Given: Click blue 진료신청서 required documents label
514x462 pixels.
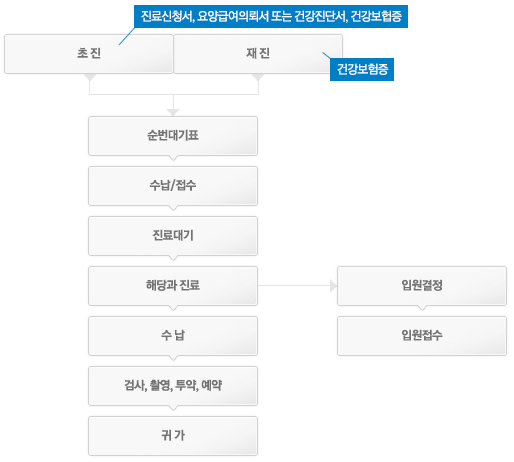Looking at the screenshot, I should pos(271,16).
